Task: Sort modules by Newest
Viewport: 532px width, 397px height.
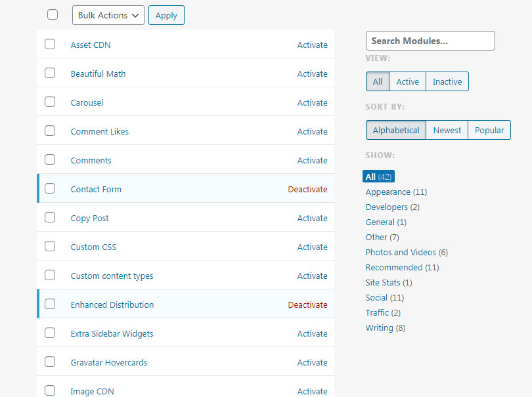Action: pyautogui.click(x=447, y=130)
